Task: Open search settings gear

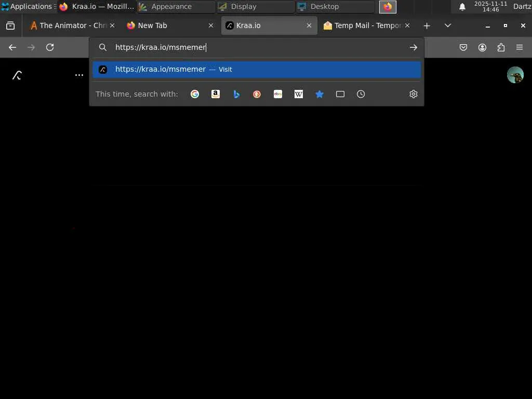Action: pyautogui.click(x=413, y=94)
